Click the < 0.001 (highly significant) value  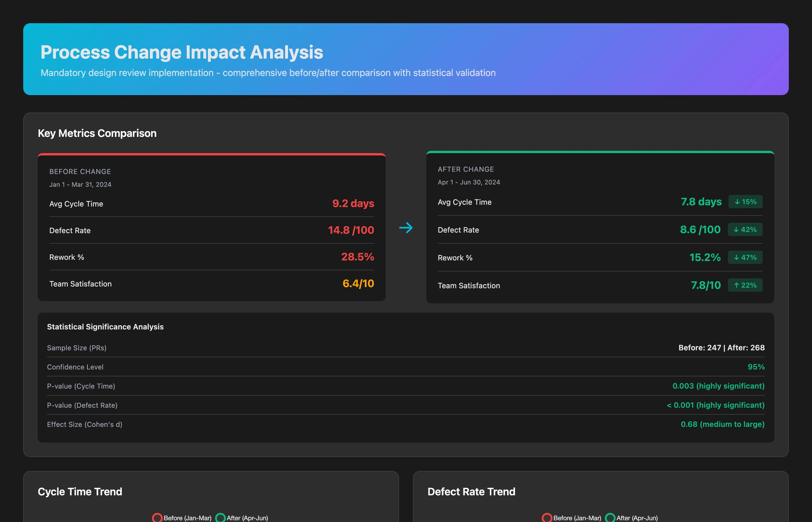coord(716,405)
